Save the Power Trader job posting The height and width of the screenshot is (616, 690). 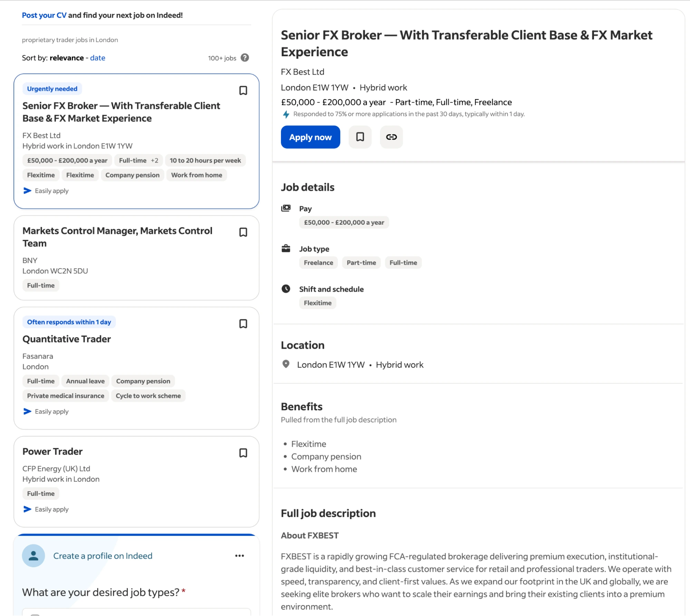pyautogui.click(x=243, y=453)
